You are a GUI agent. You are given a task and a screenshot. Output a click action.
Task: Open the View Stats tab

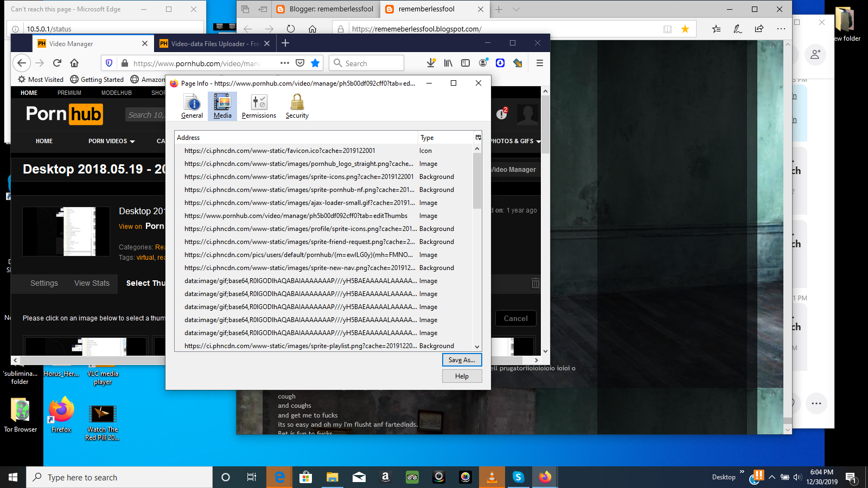[x=92, y=283]
